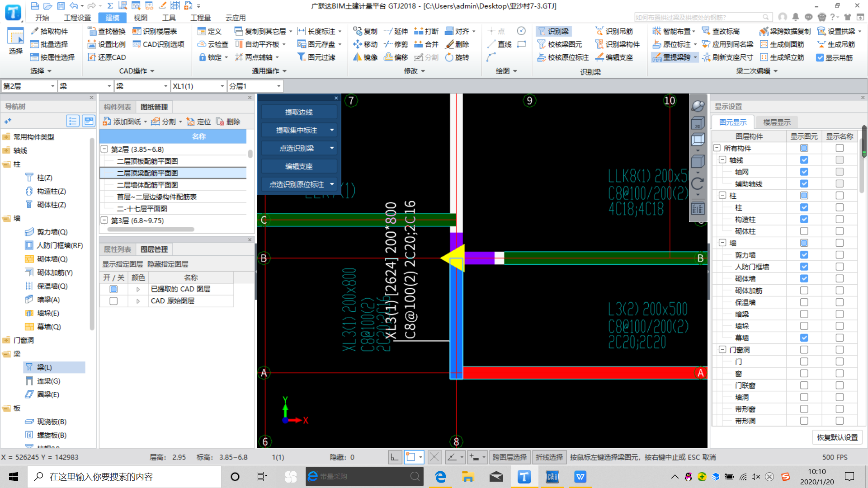Viewport: 868px width, 488px height.
Task: Open the 云应用 ribbon tab
Action: pyautogui.click(x=236, y=18)
